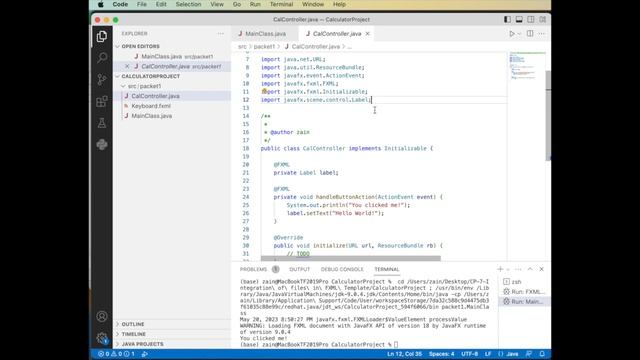Open the Search view in activity bar
Screen dimensions: 640x360
(x=102, y=58)
